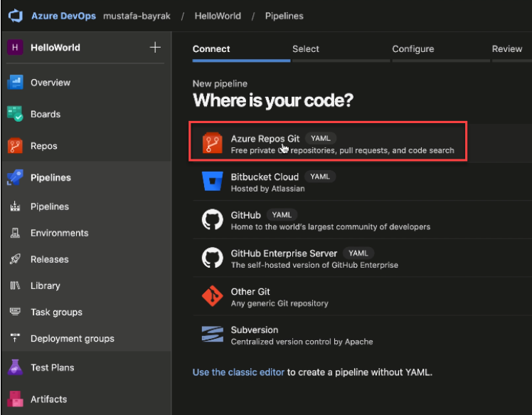Click the HelloWorld breadcrumb link
The image size is (532, 415).
(216, 16)
